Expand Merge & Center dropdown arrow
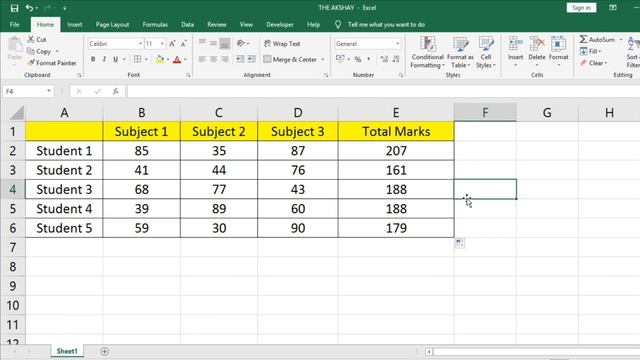Image resolution: width=640 pixels, height=360 pixels. [322, 60]
